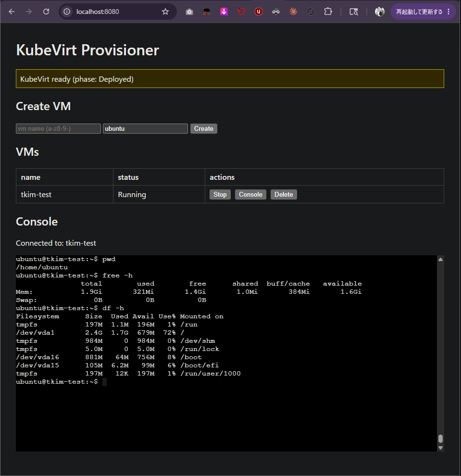461x476 pixels.
Task: Open the tab search side panel icon
Action: pyautogui.click(x=354, y=12)
